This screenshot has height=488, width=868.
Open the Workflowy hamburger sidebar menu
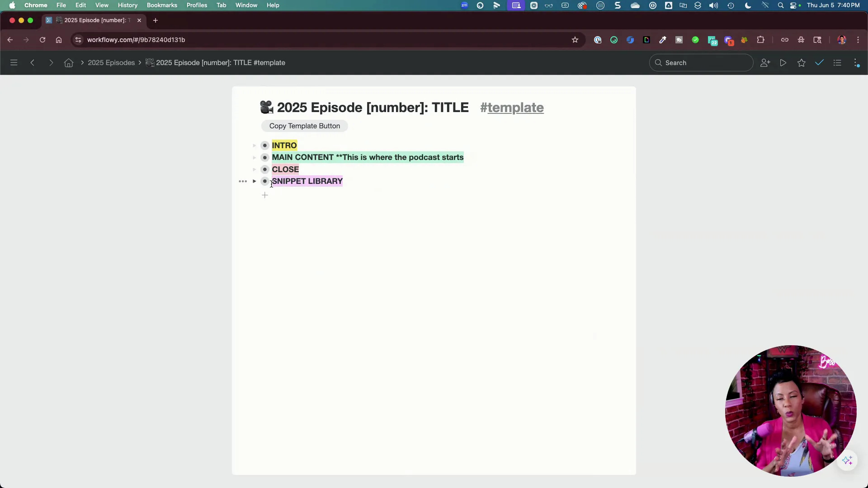coord(14,63)
